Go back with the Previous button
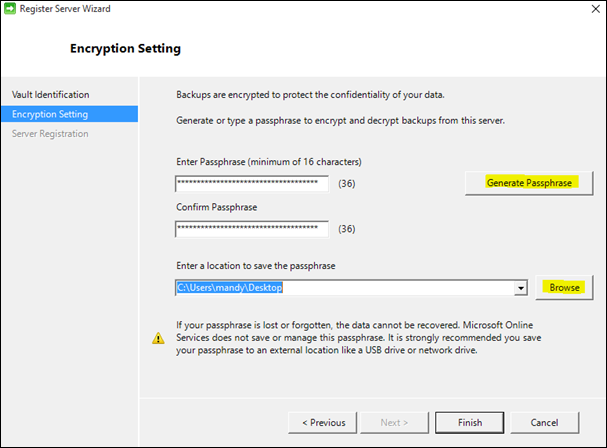This screenshot has width=607, height=448. tap(324, 422)
